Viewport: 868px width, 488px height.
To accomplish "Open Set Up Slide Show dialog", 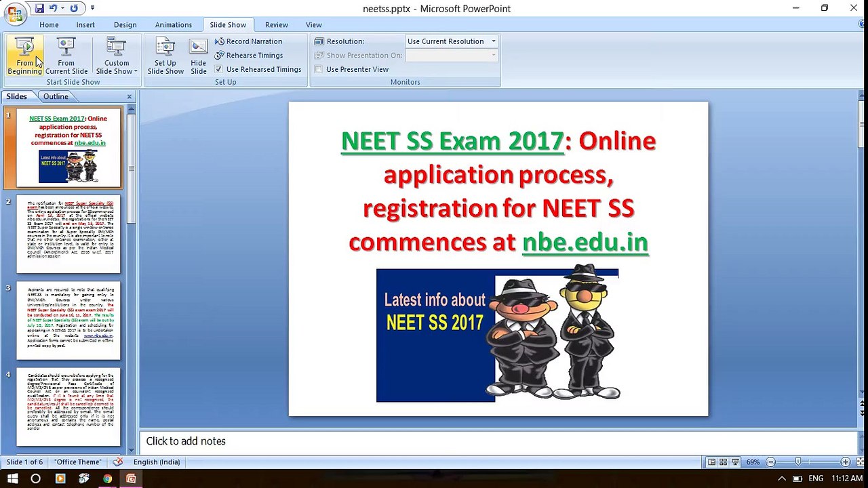I will (165, 56).
